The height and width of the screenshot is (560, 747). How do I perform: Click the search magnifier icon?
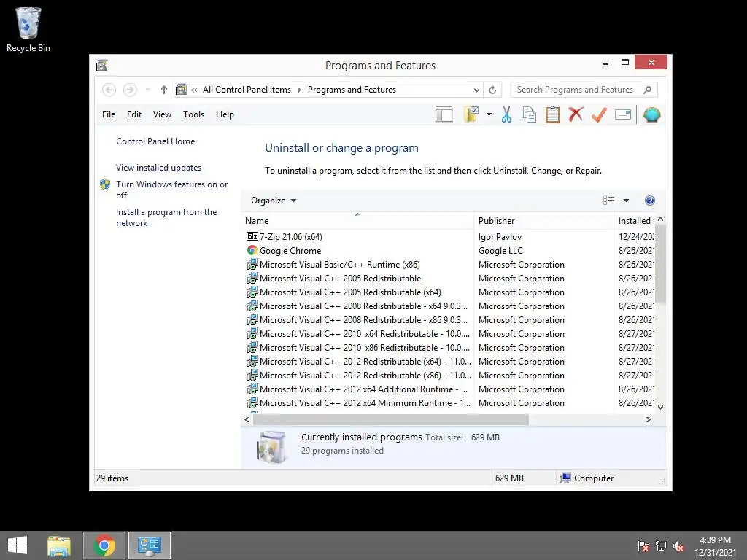coord(648,90)
